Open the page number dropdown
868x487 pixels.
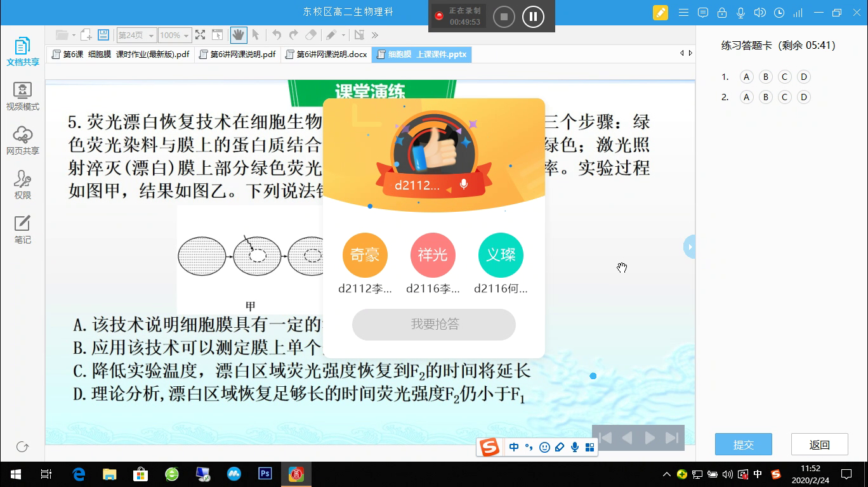[136, 36]
